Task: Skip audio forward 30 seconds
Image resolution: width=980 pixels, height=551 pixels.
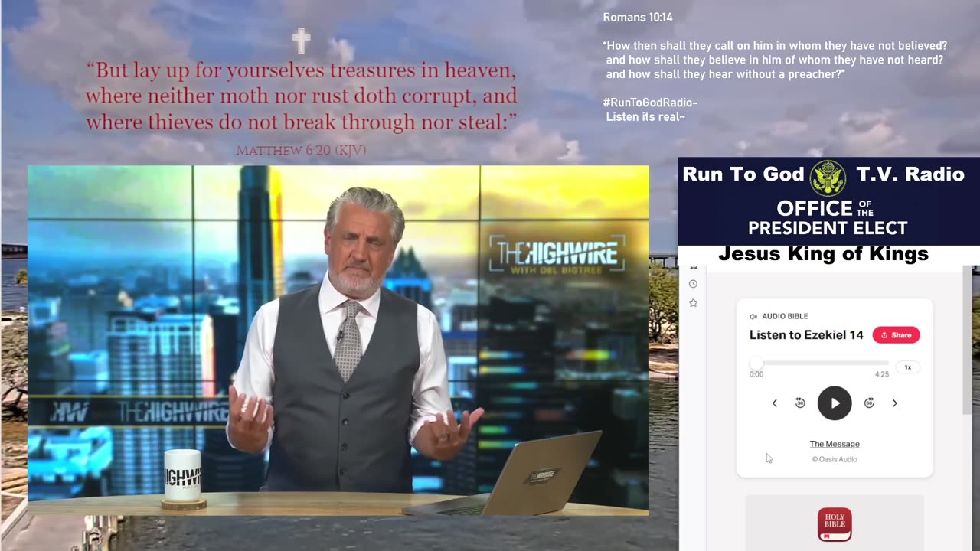Action: coord(869,403)
